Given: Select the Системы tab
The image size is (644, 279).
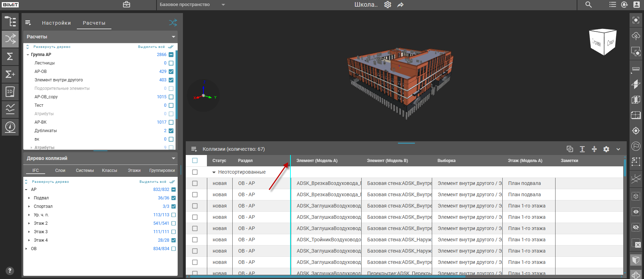Looking at the screenshot, I should pos(85,170).
